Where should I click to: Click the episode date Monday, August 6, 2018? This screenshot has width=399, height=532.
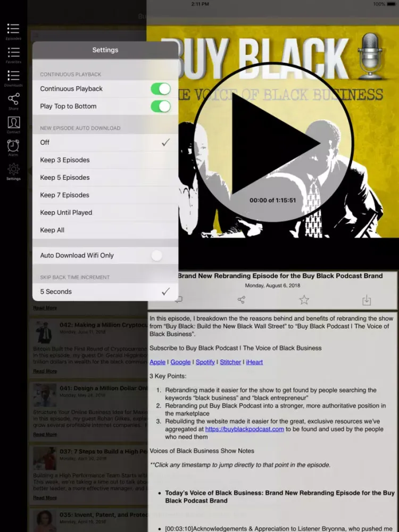pyautogui.click(x=272, y=285)
